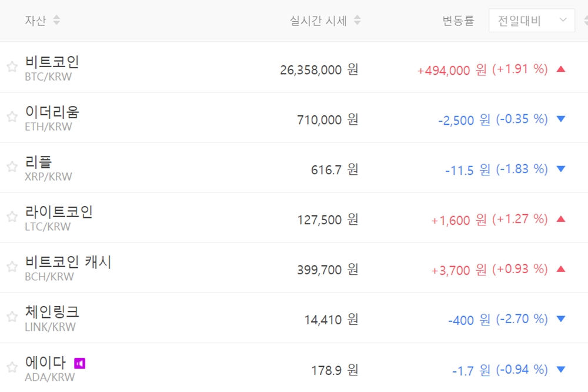Click Ethereum's blue down-triangle indicator

[560, 119]
